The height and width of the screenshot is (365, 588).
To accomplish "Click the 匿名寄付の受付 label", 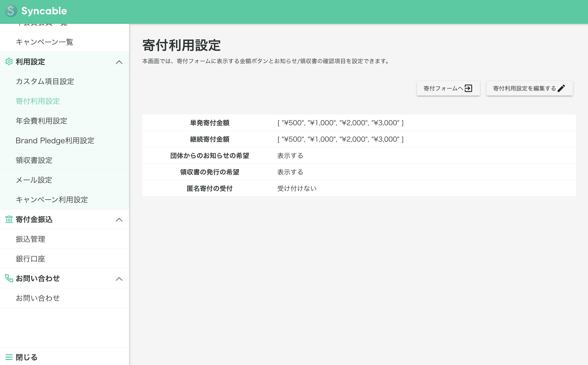I will click(x=210, y=188).
